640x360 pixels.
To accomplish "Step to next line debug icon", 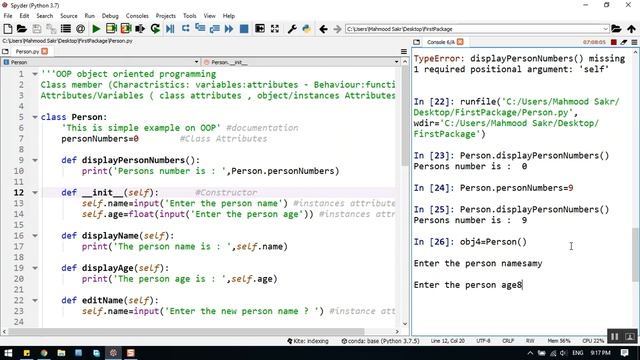I will point(185,29).
